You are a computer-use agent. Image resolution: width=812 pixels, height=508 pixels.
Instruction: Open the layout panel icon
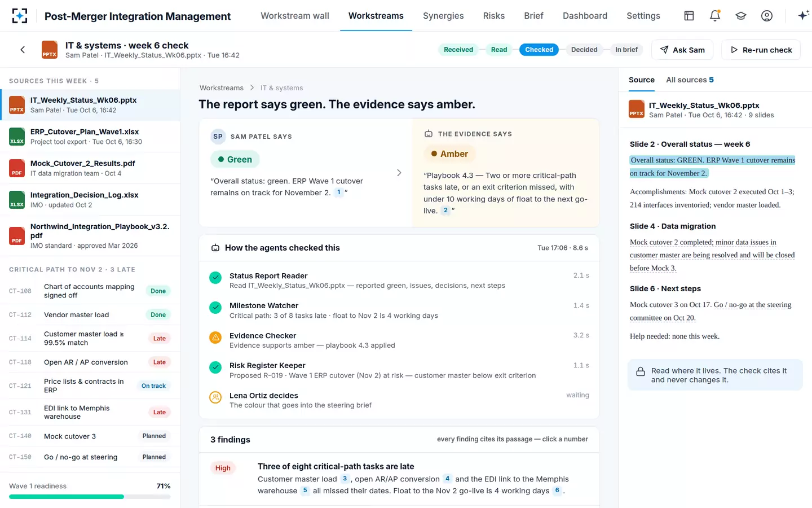pos(689,16)
